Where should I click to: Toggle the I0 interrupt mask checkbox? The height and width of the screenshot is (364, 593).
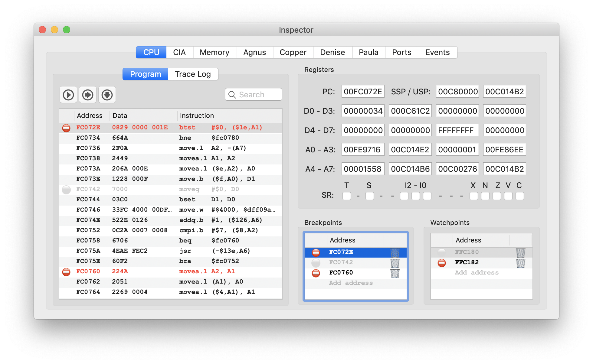(427, 196)
